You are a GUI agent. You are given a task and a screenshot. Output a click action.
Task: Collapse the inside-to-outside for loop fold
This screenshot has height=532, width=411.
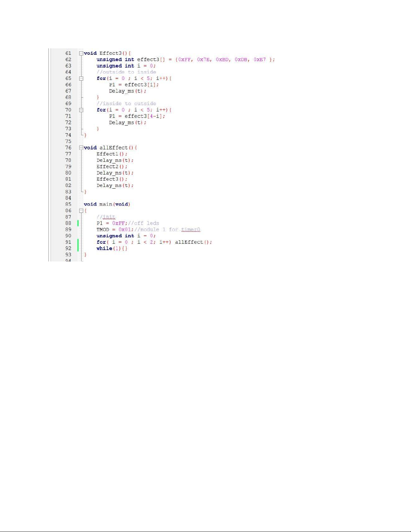pos(81,110)
